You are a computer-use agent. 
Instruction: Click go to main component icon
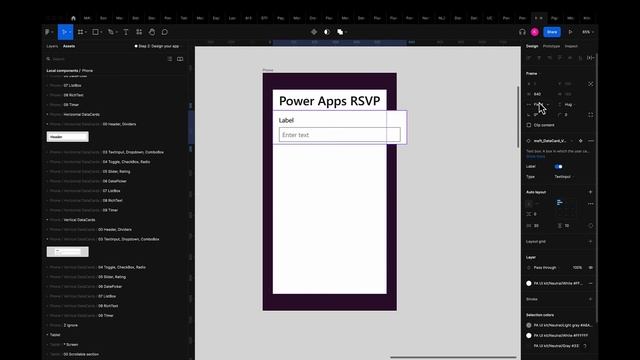pos(580,141)
